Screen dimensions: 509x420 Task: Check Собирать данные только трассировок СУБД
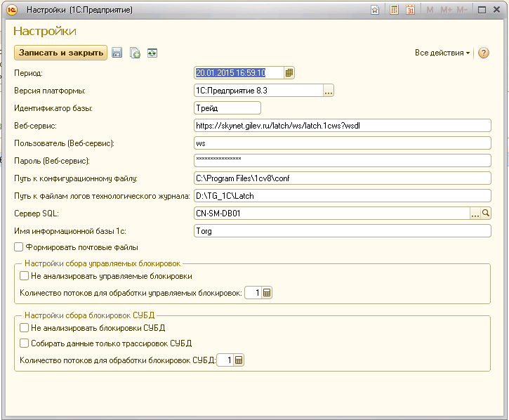[24, 343]
